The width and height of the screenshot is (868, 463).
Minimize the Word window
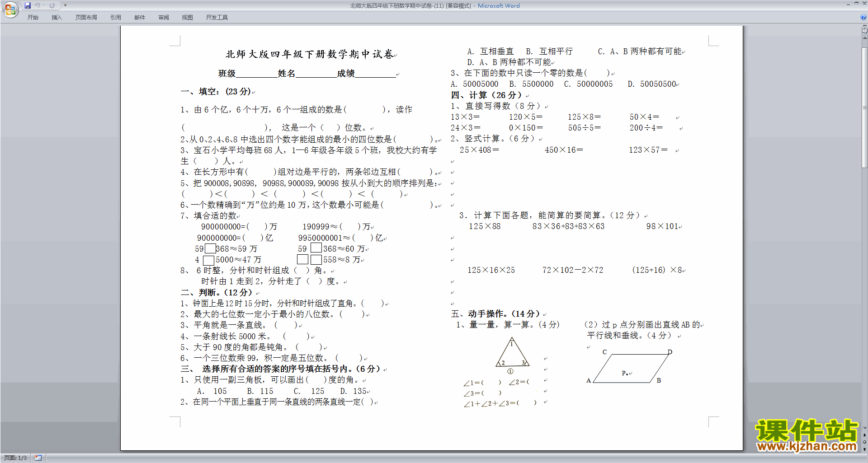(x=848, y=4)
